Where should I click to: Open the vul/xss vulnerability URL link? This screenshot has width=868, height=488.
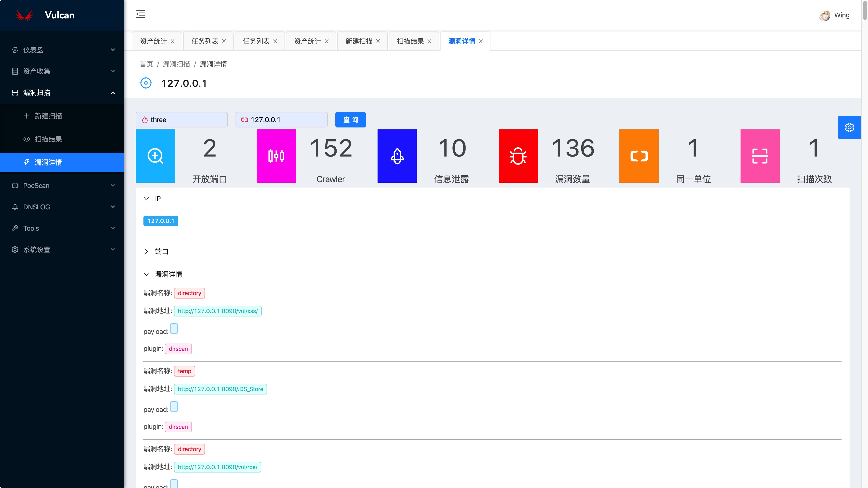218,311
